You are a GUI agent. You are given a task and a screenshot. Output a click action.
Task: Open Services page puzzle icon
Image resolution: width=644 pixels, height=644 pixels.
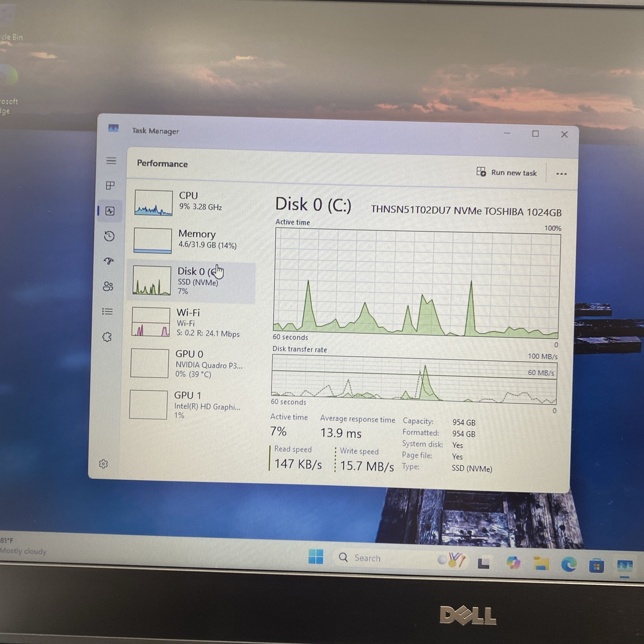[x=107, y=337]
